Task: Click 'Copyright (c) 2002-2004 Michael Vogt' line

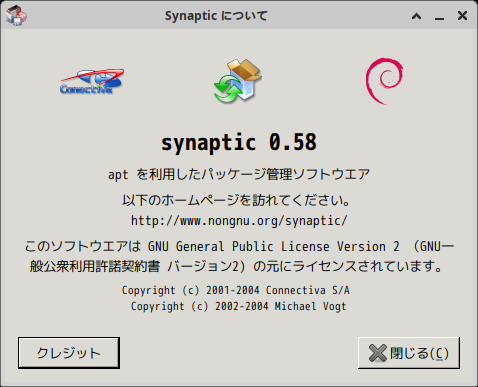Action: [239, 306]
